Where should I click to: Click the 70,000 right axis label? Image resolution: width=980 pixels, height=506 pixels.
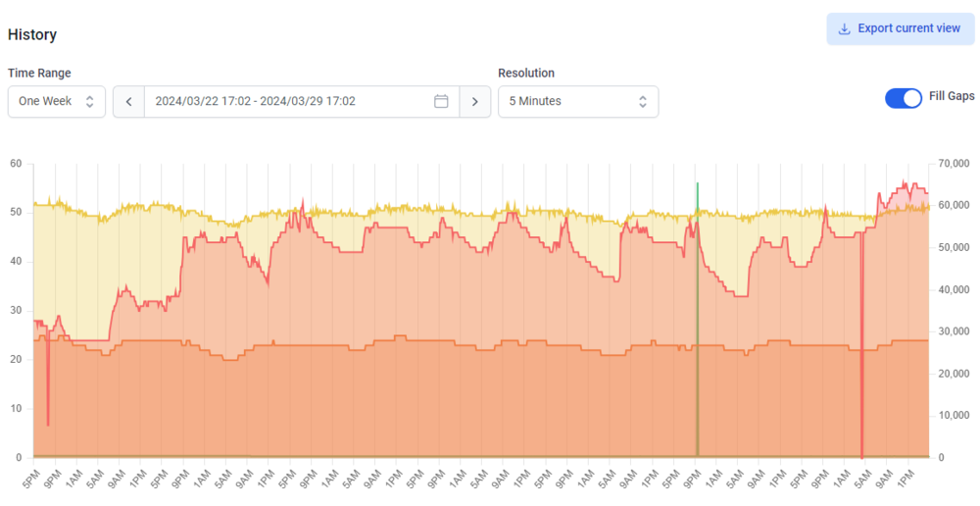point(956,164)
